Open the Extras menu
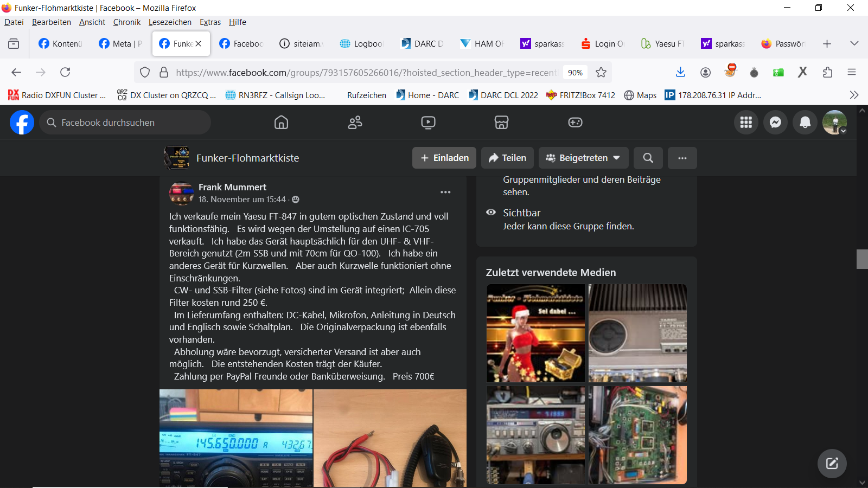The width and height of the screenshot is (868, 488). [x=210, y=22]
